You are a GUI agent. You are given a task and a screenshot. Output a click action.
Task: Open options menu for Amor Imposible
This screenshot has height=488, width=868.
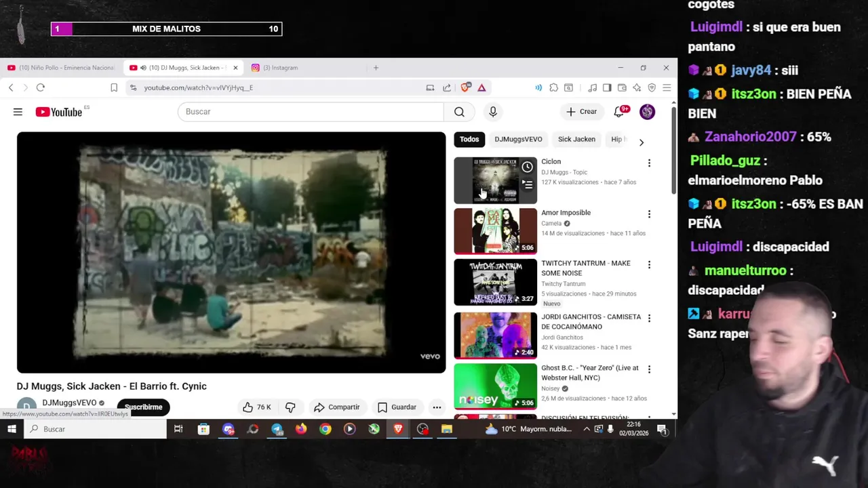[649, 214]
